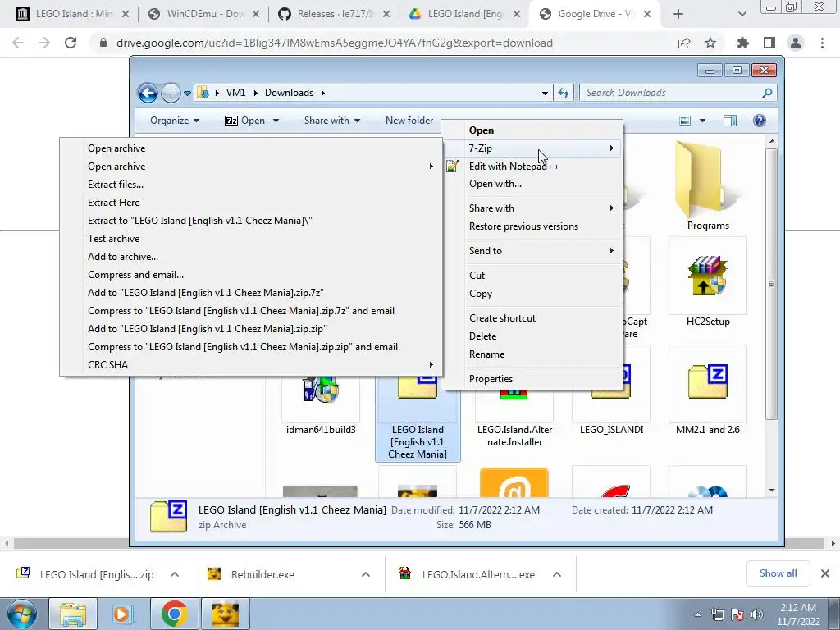Click the change view icon in toolbar

point(685,121)
